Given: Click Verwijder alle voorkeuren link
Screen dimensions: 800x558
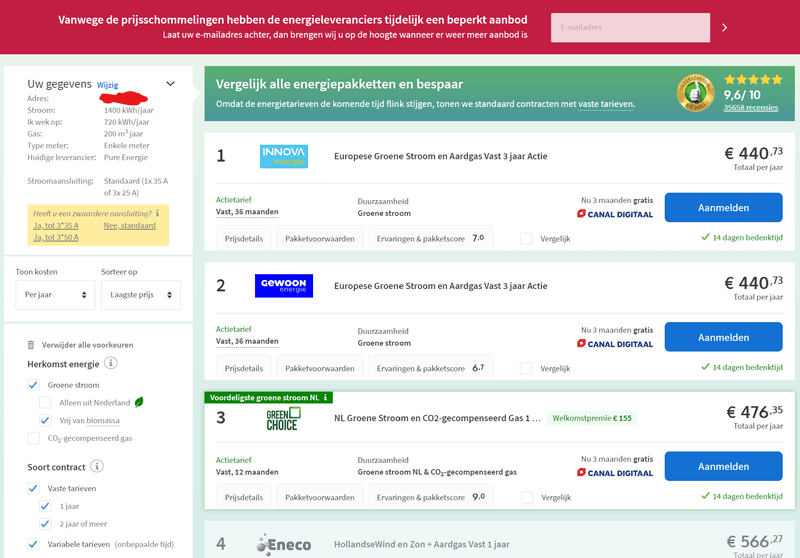Looking at the screenshot, I should tap(87, 345).
